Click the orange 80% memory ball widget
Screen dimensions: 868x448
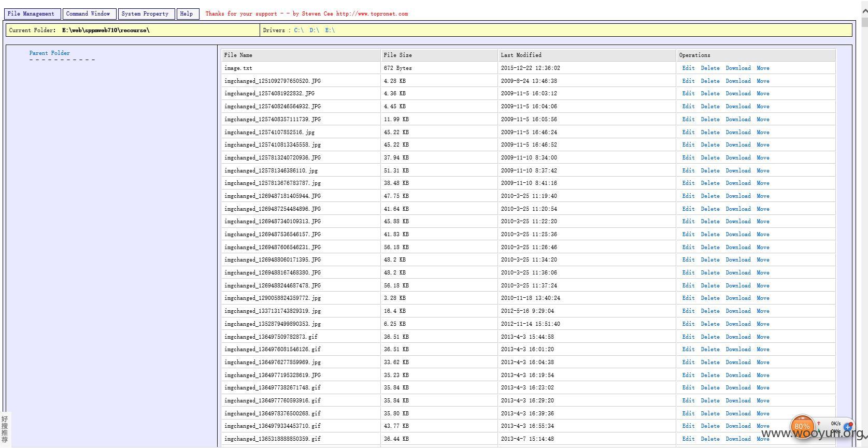802,426
